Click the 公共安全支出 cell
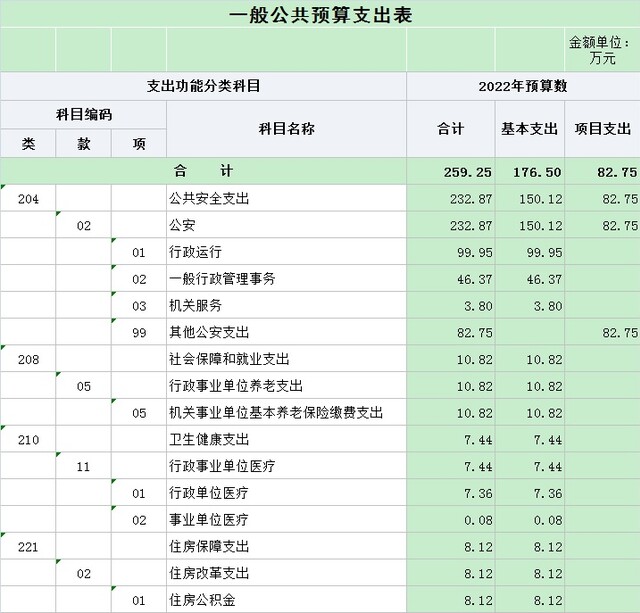 tap(286, 199)
